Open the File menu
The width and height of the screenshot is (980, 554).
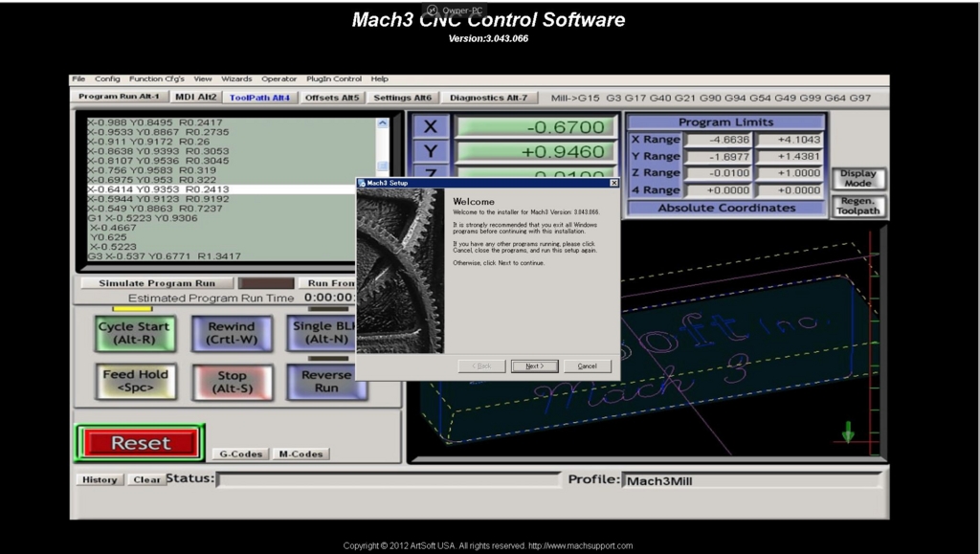[78, 78]
